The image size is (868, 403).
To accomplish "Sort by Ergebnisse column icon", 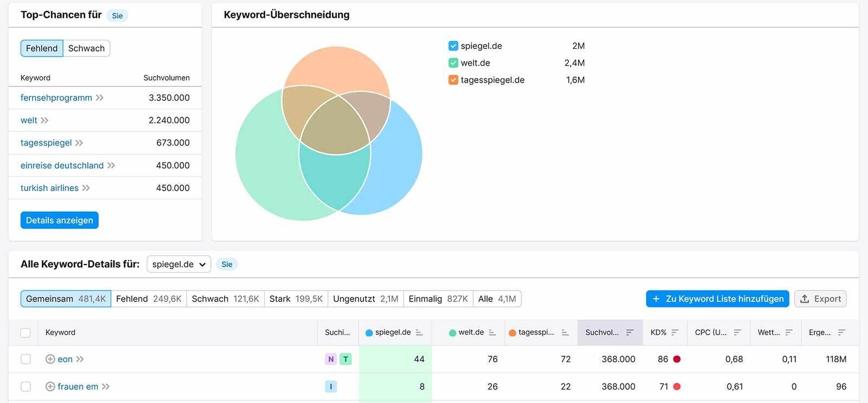I will click(x=841, y=332).
